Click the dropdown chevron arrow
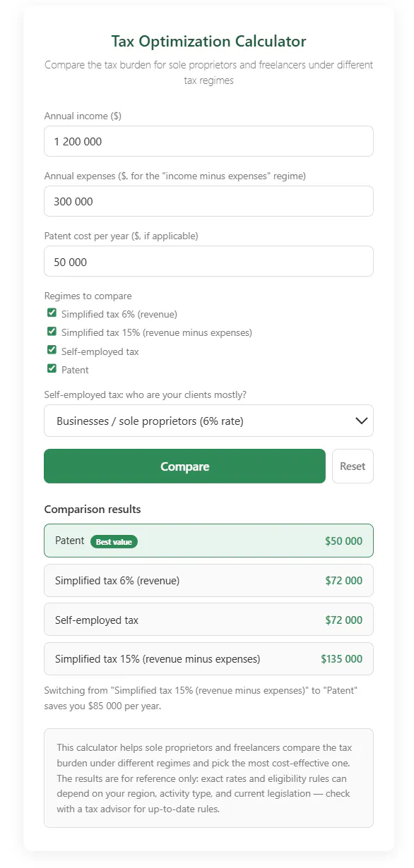Image resolution: width=414 pixels, height=868 pixels. [361, 421]
